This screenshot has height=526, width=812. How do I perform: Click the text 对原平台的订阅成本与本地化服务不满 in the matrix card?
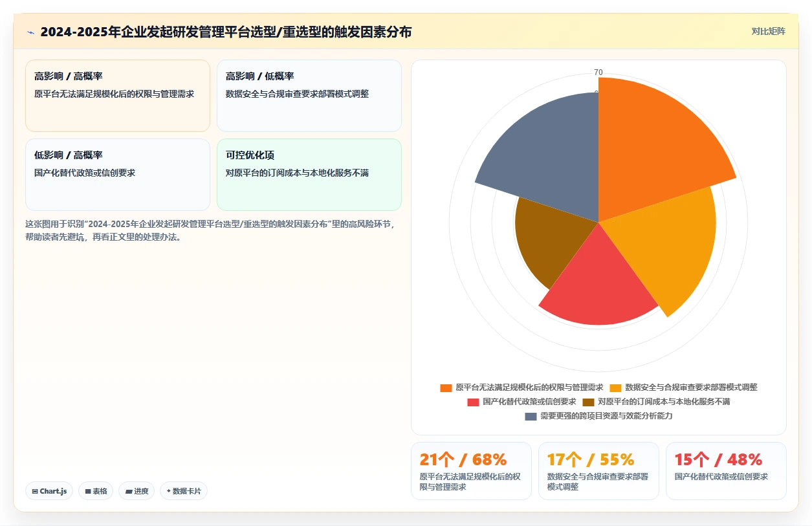298,173
